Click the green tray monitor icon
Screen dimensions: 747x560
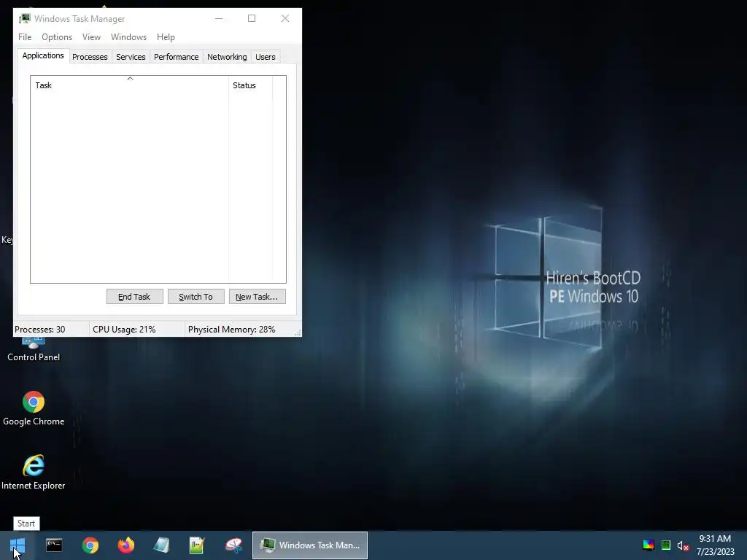pyautogui.click(x=666, y=545)
